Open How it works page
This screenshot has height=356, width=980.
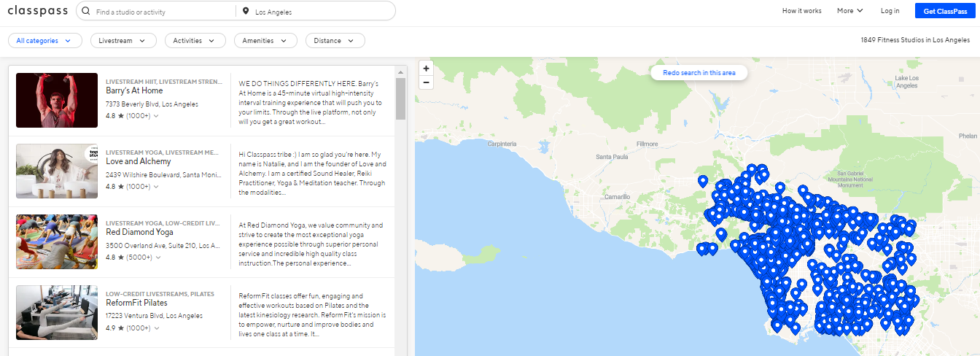pos(801,11)
